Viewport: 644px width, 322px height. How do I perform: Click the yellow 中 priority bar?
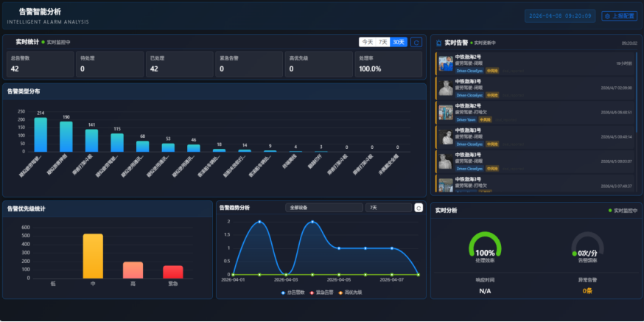93,256
